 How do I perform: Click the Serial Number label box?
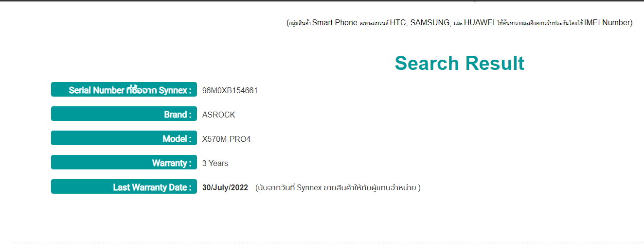(124, 90)
